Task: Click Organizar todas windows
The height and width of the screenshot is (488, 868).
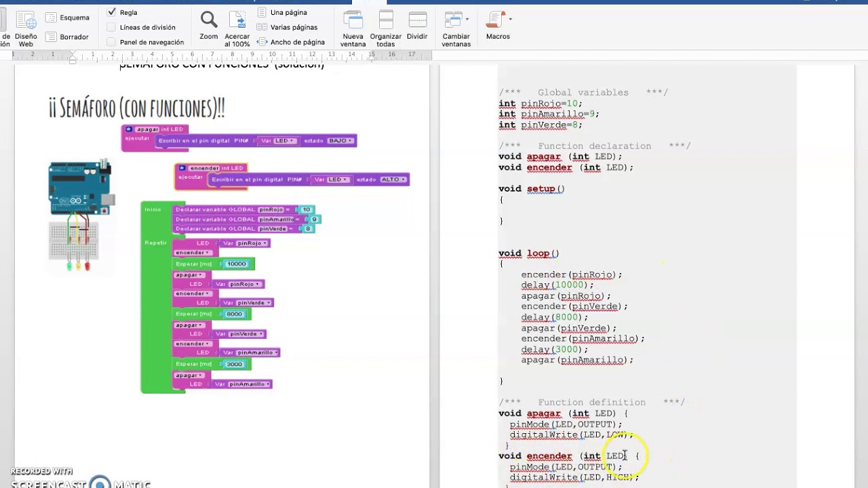Action: click(385, 29)
